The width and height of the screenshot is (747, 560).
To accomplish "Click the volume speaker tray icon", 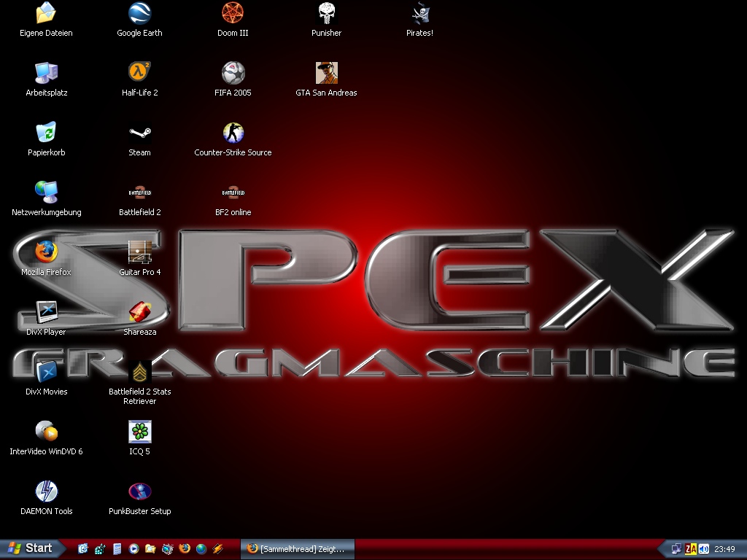I will point(704,549).
